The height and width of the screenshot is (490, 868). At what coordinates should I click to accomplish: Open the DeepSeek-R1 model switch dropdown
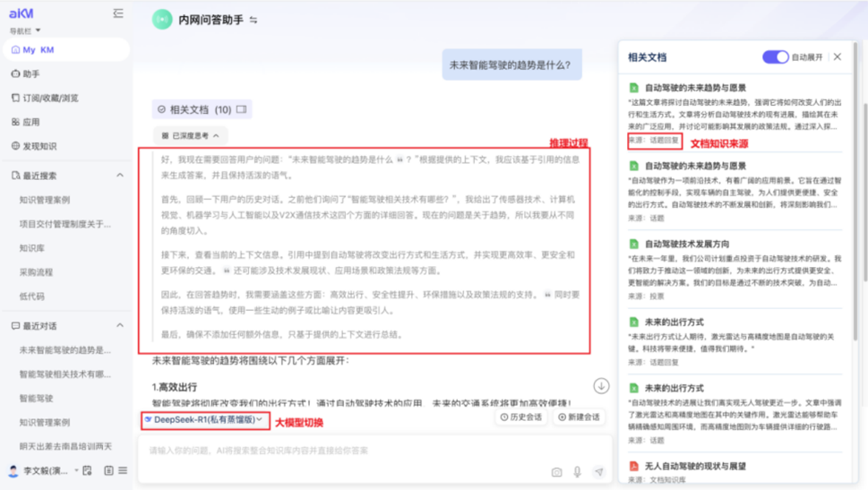coord(204,419)
